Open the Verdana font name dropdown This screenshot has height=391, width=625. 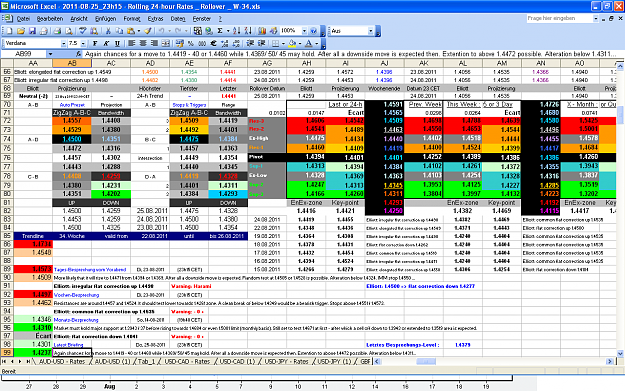pos(63,43)
